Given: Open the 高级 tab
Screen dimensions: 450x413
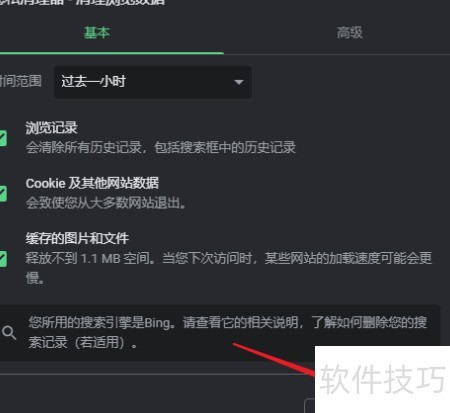Looking at the screenshot, I should pos(350,33).
